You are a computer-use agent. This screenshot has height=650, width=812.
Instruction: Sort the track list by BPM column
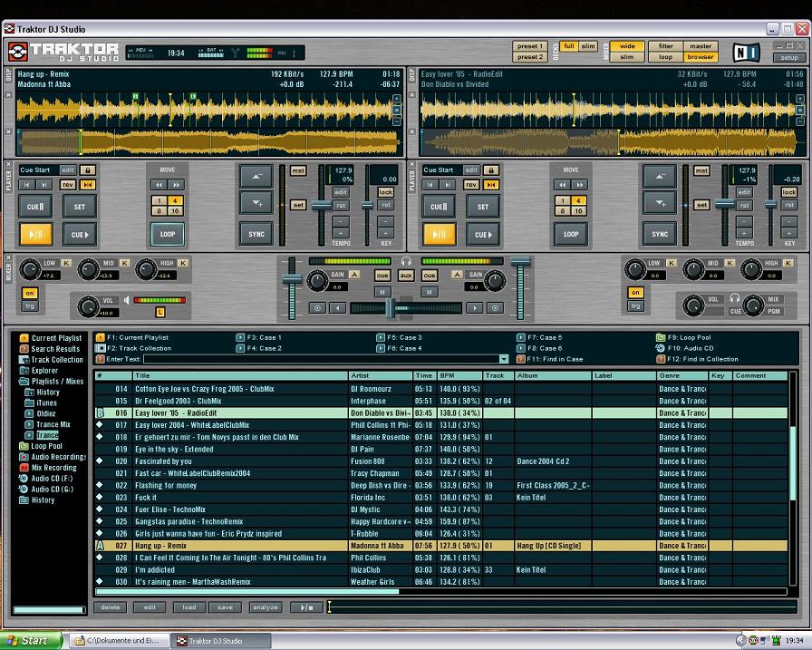click(x=459, y=375)
